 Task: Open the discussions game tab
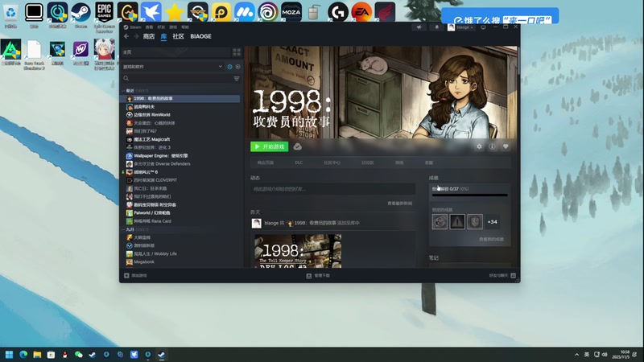pos(368,162)
